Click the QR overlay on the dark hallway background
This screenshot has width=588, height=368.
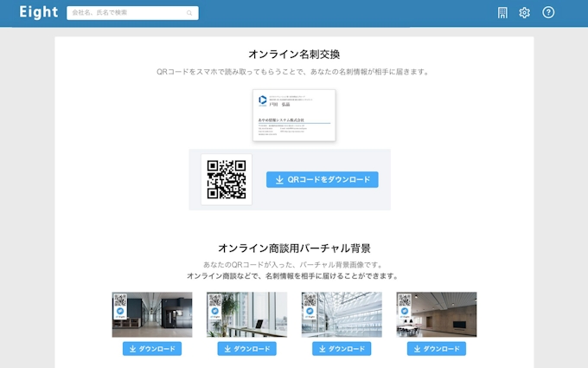coord(120,307)
